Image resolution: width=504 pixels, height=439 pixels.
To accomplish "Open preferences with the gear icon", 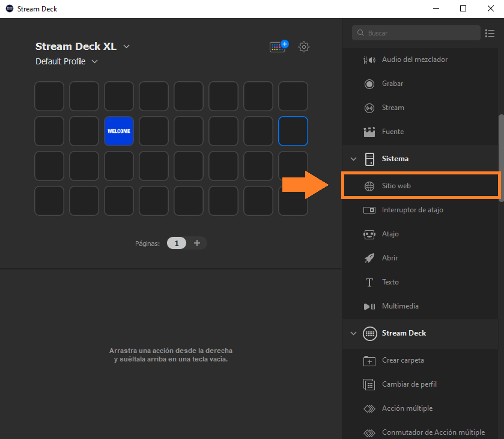I will click(304, 47).
